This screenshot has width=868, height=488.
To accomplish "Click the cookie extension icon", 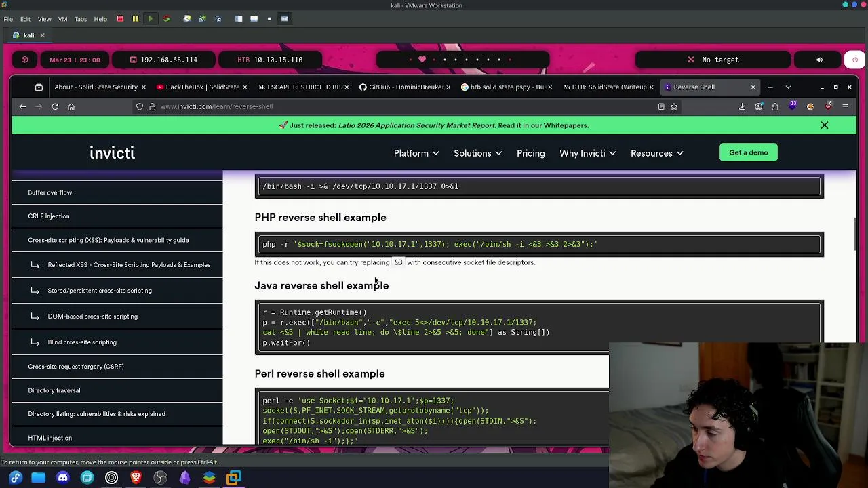I will (810, 106).
